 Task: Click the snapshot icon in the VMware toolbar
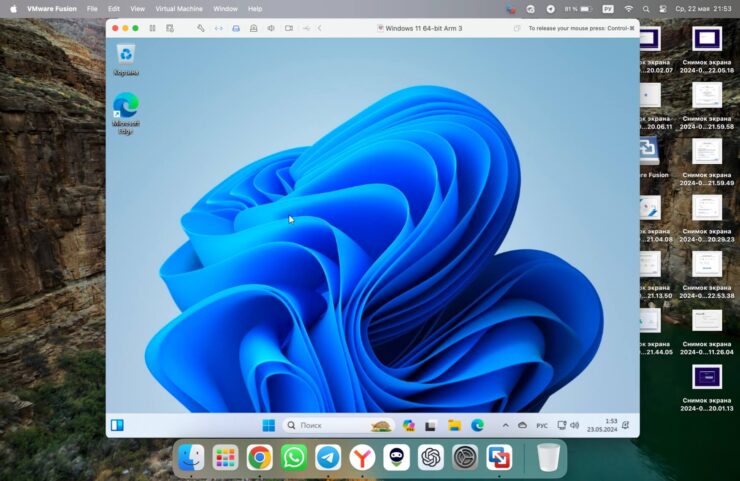coord(170,28)
